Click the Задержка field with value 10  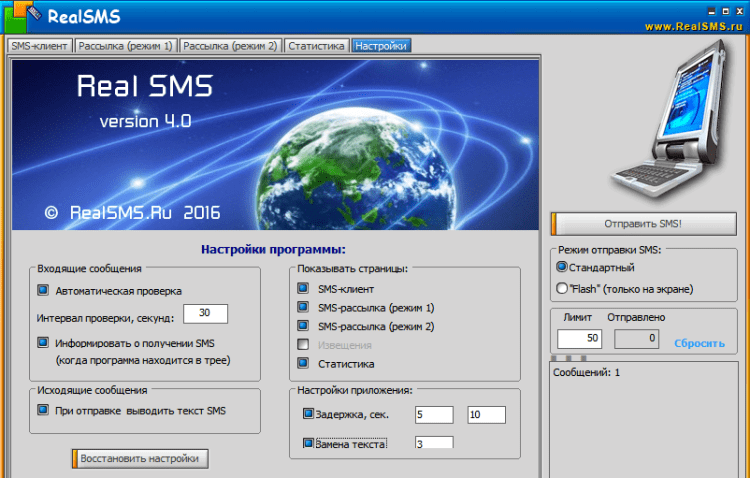tap(486, 415)
